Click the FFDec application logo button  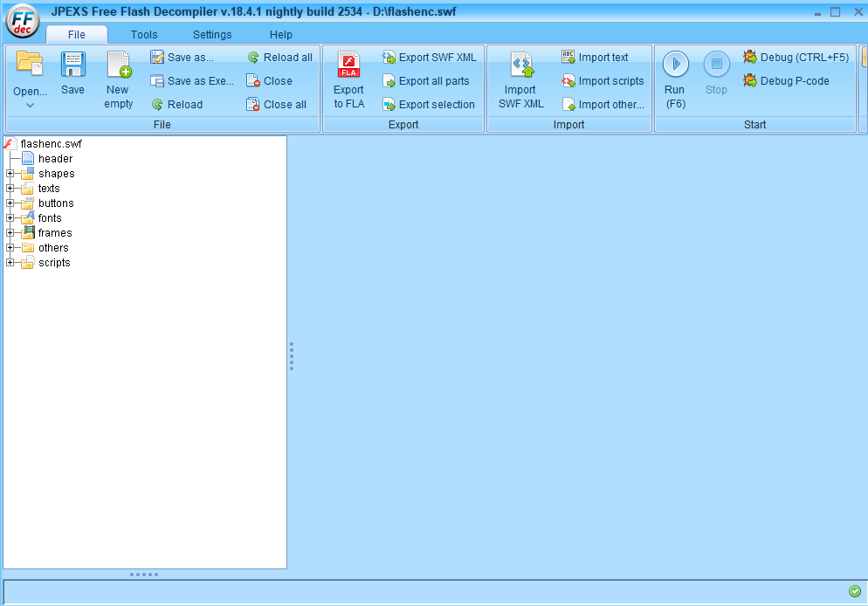[x=23, y=21]
